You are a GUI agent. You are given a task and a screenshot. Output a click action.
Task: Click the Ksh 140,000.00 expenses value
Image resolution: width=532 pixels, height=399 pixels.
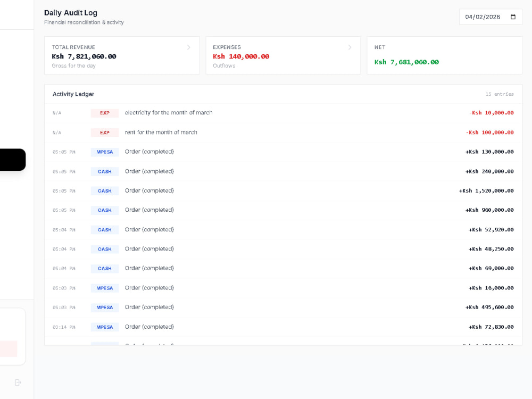pos(241,56)
